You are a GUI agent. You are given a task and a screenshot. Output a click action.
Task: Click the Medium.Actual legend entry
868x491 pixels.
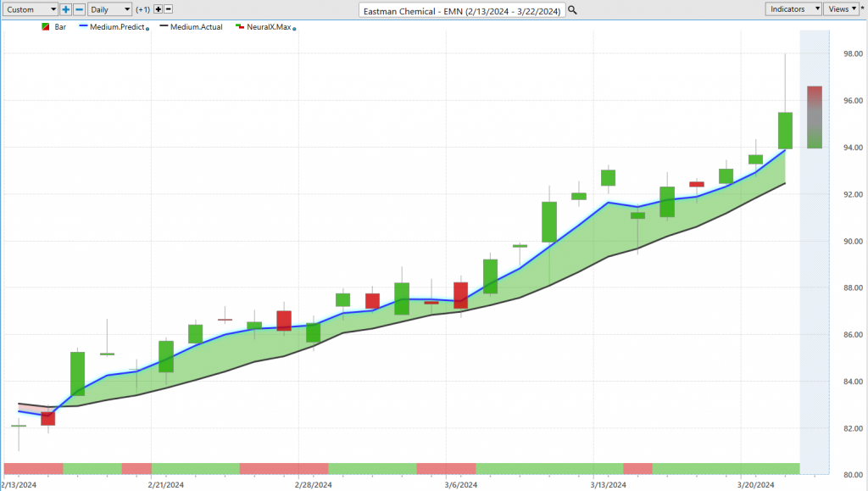191,26
